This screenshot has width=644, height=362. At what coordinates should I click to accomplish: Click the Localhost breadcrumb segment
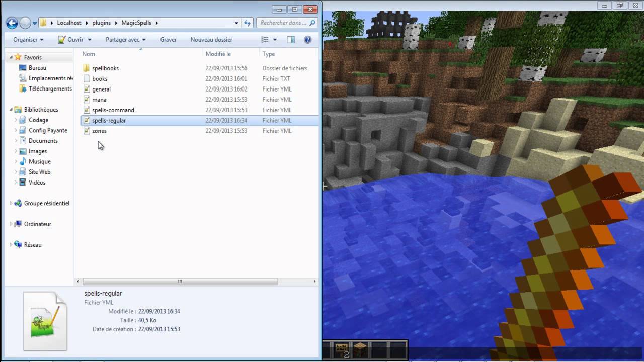(x=69, y=23)
